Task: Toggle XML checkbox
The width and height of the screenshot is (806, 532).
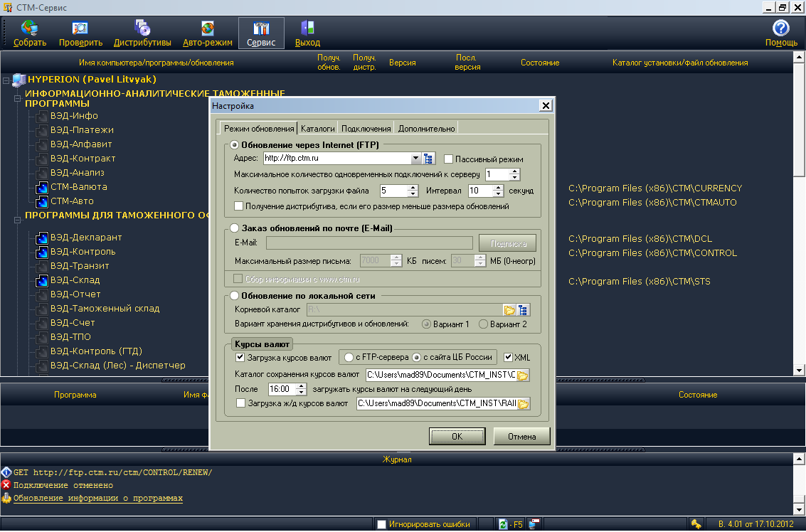Action: 509,357
